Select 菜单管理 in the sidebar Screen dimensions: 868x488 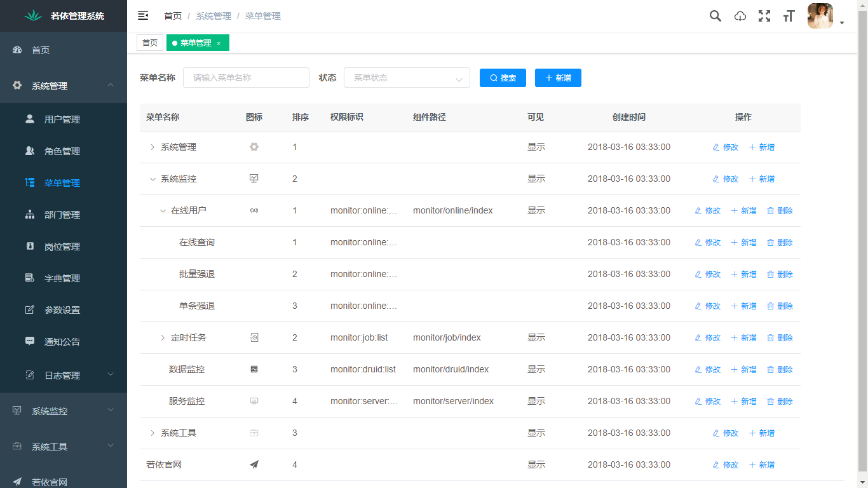pyautogui.click(x=64, y=182)
